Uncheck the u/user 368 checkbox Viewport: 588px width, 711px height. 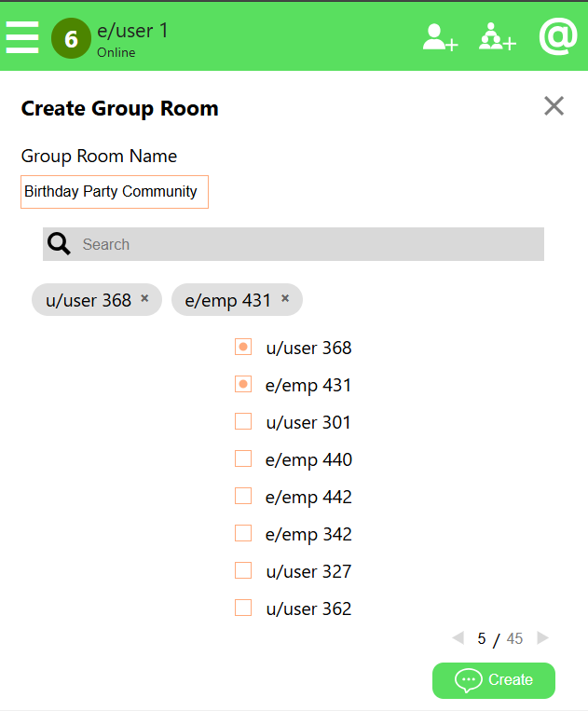coord(243,347)
